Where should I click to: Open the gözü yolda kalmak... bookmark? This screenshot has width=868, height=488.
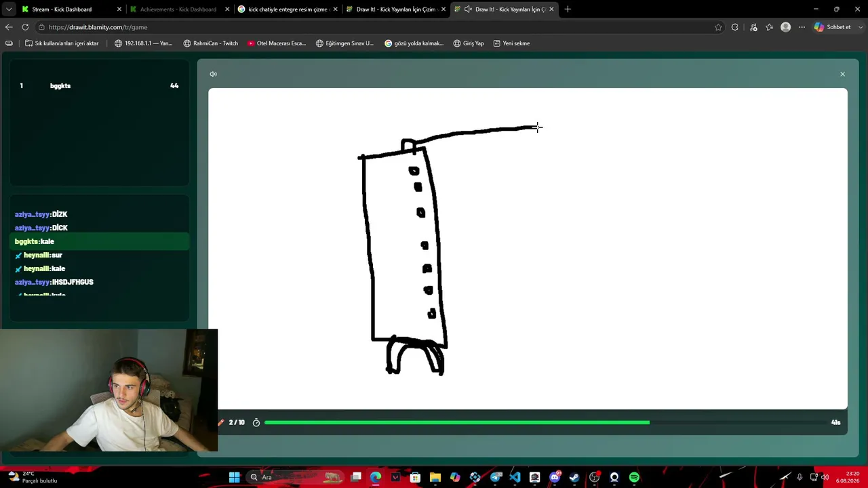(414, 43)
